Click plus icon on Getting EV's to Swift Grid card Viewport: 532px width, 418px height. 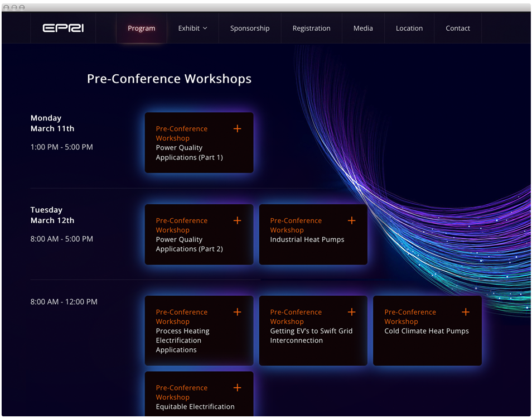[x=351, y=312]
